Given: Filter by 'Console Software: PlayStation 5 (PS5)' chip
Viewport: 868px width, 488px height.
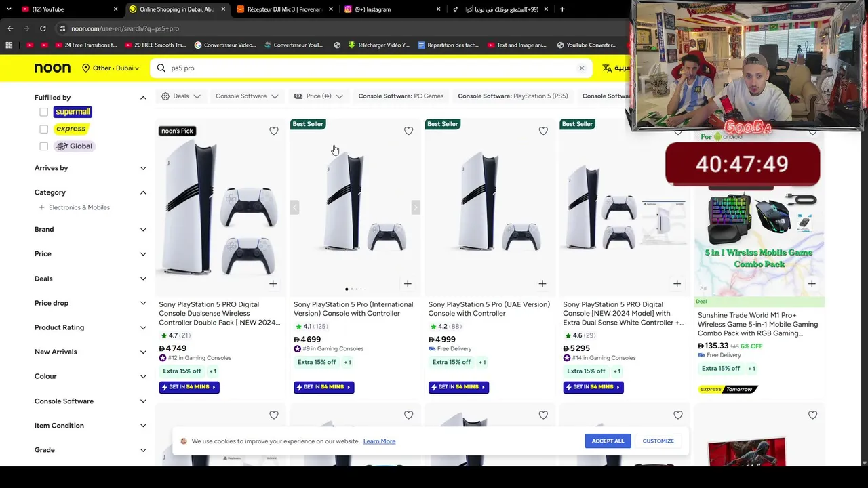Looking at the screenshot, I should pos(513,96).
